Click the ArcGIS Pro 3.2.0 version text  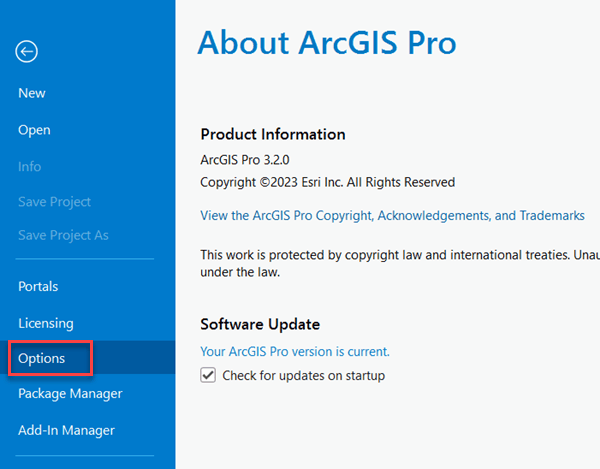[x=246, y=160]
